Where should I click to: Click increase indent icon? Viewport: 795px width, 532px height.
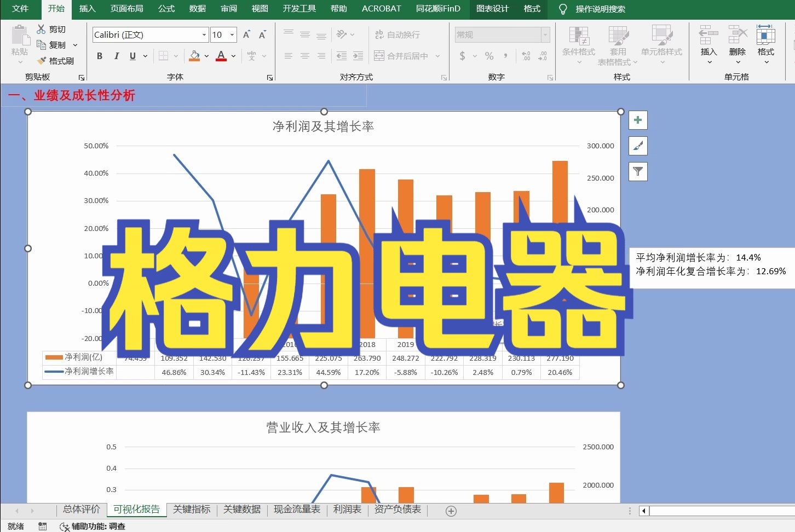point(358,56)
